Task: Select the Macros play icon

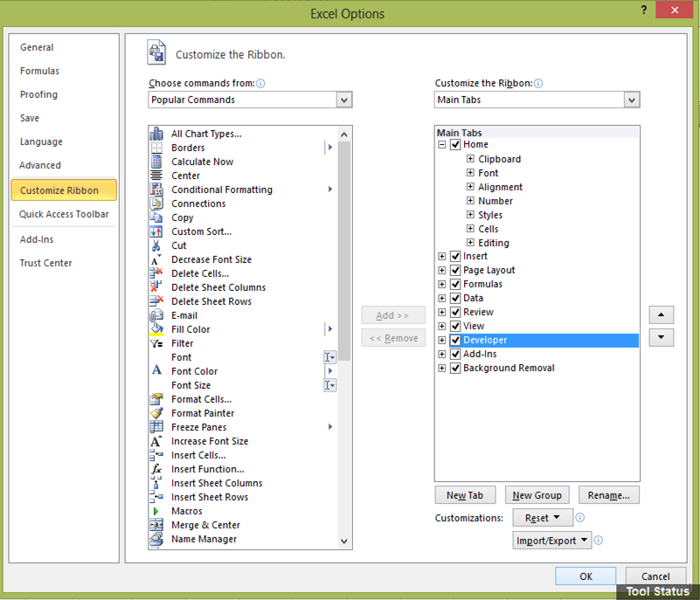Action: click(x=156, y=511)
